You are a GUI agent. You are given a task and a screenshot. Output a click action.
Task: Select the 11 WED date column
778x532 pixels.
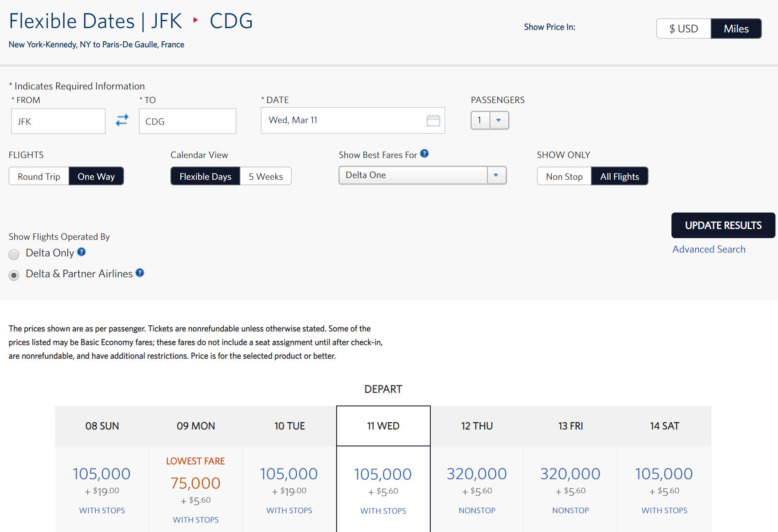[383, 426]
